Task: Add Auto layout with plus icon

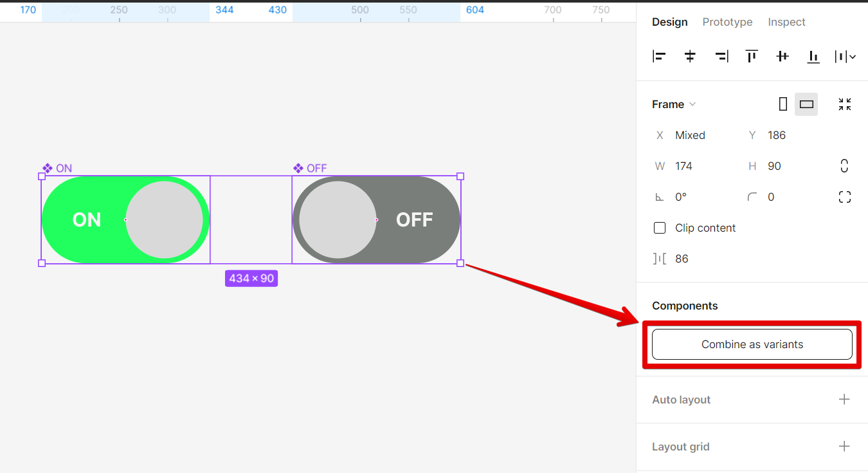Action: tap(844, 400)
